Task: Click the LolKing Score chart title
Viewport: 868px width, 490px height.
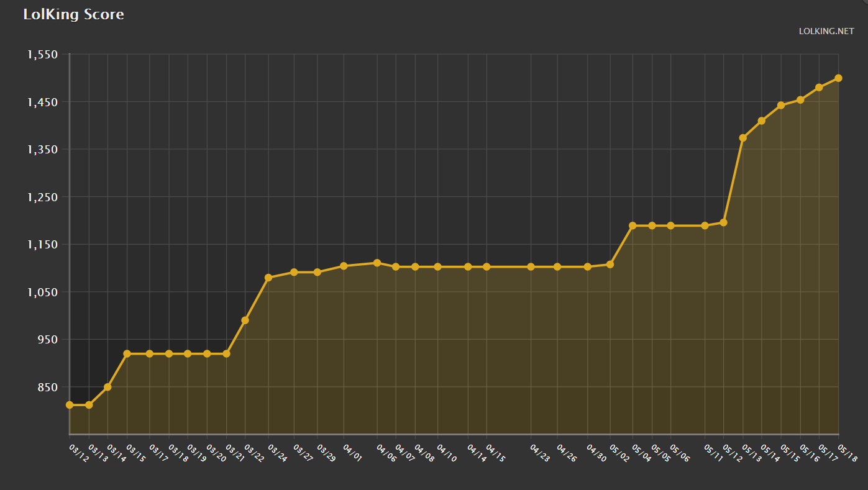Action: (75, 14)
